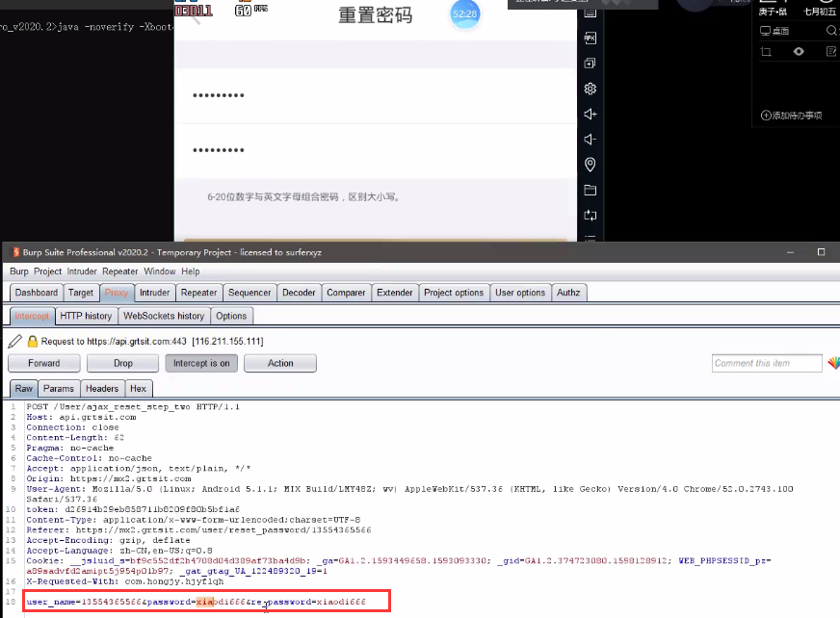
Task: Click the pencil edit icon beside request URL
Action: (14, 342)
